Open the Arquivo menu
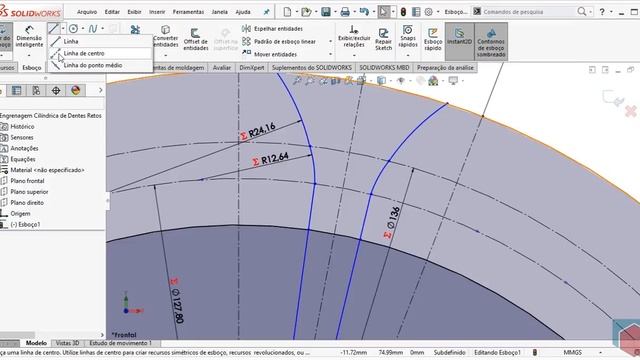 (87, 12)
